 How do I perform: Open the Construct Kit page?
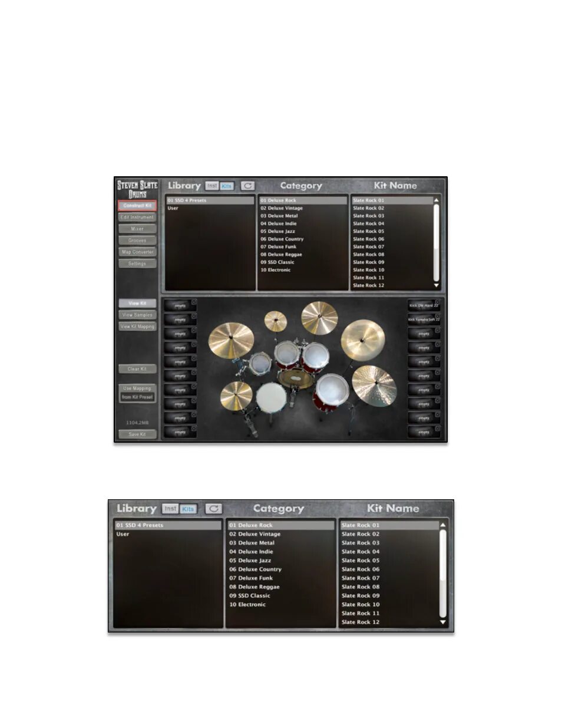(x=137, y=206)
